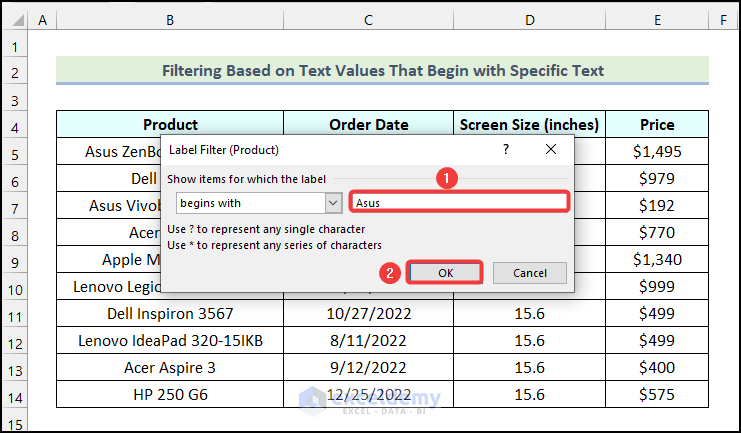Select the worksheet select-all corner
Viewport: 741px width, 433px height.
[14, 19]
